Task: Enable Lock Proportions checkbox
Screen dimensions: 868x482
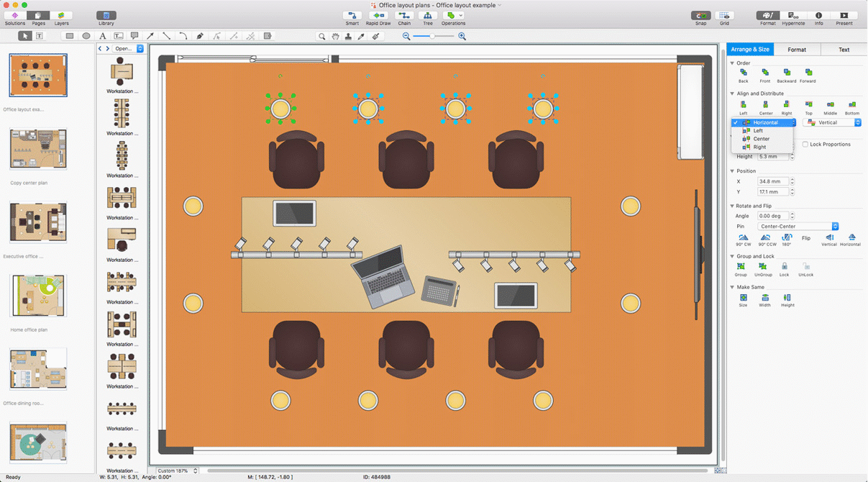Action: point(805,145)
